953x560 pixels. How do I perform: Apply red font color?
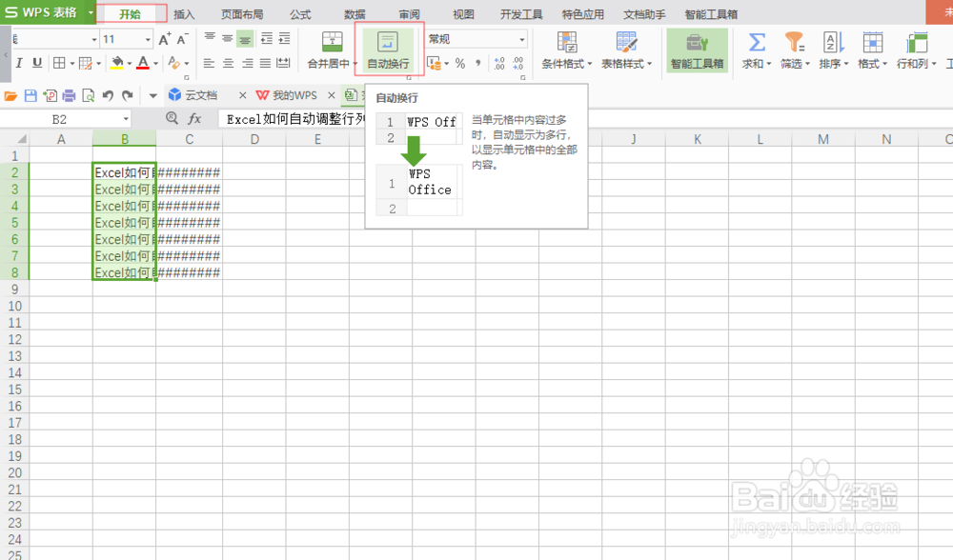point(143,63)
